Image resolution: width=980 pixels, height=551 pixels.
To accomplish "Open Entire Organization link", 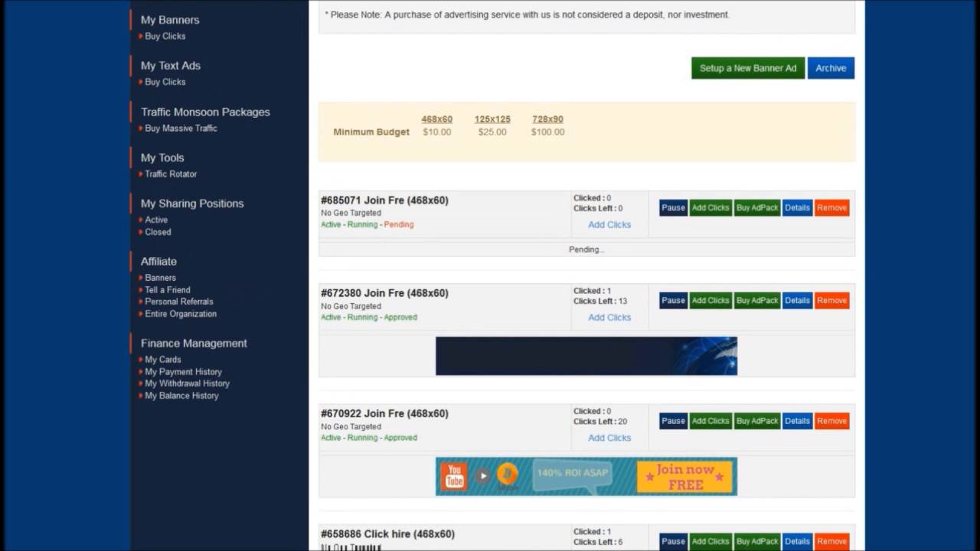I will point(181,314).
